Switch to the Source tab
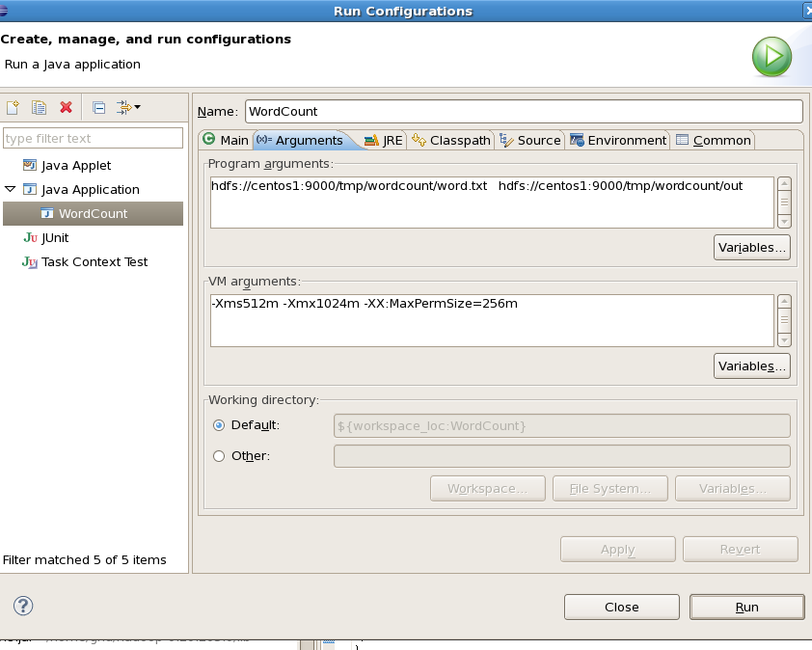 click(529, 140)
